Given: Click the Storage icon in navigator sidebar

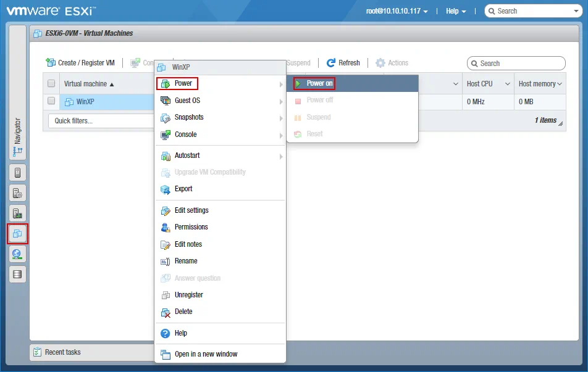Looking at the screenshot, I should (17, 275).
